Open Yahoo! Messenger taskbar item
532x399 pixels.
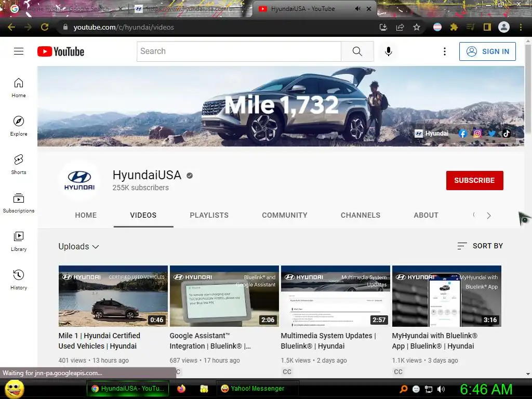pyautogui.click(x=257, y=389)
